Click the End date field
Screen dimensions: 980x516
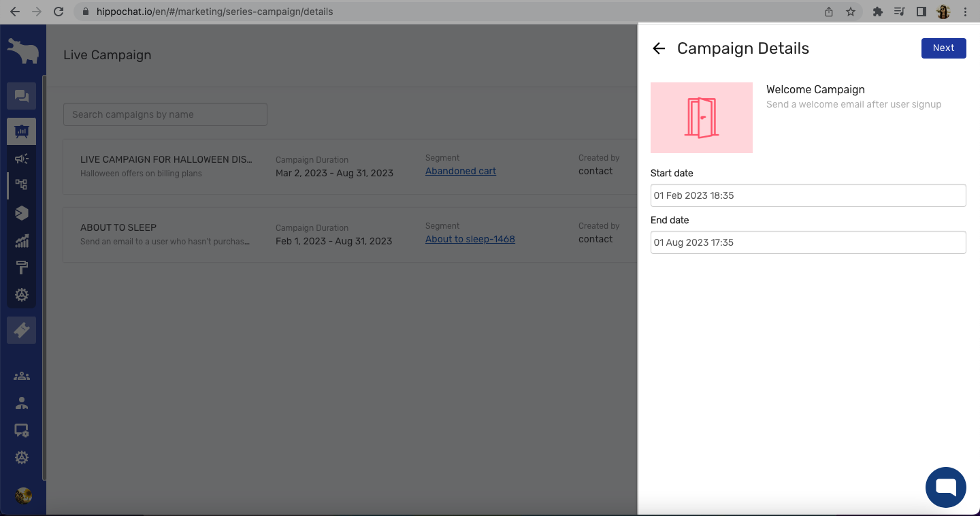[x=808, y=242]
